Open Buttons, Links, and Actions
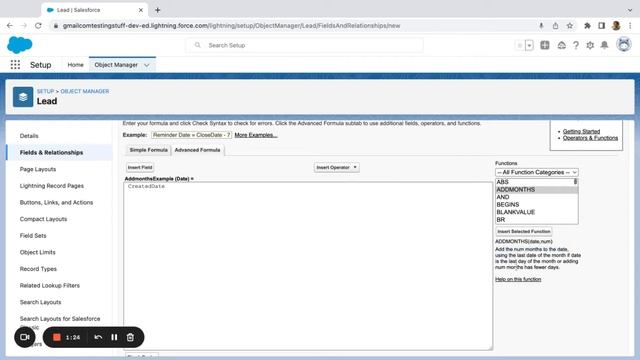Viewport: 640px width, 360px height. [x=56, y=202]
